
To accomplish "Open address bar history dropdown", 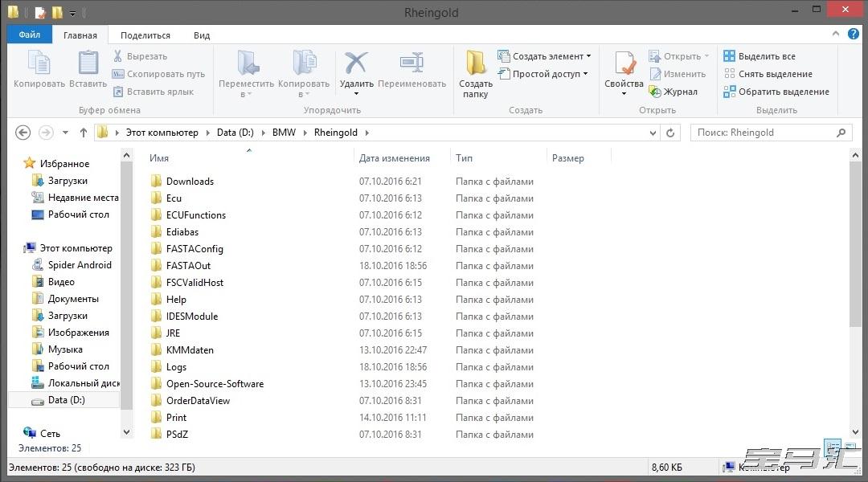I will [653, 133].
